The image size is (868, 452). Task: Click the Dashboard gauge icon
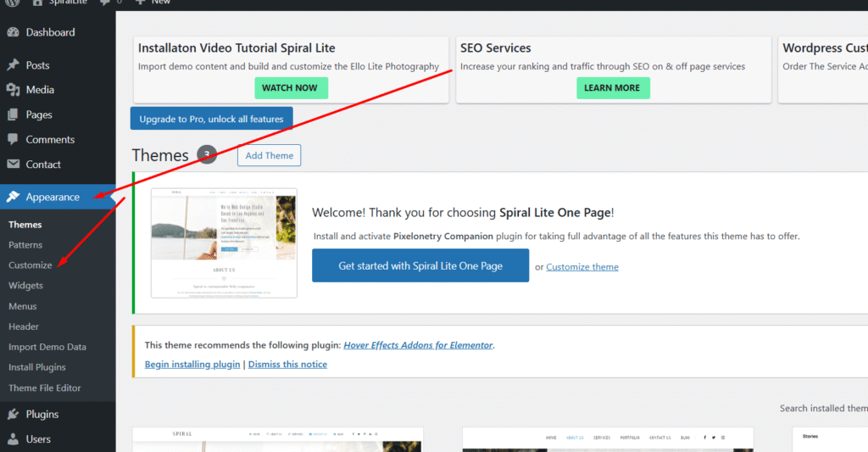[x=14, y=32]
